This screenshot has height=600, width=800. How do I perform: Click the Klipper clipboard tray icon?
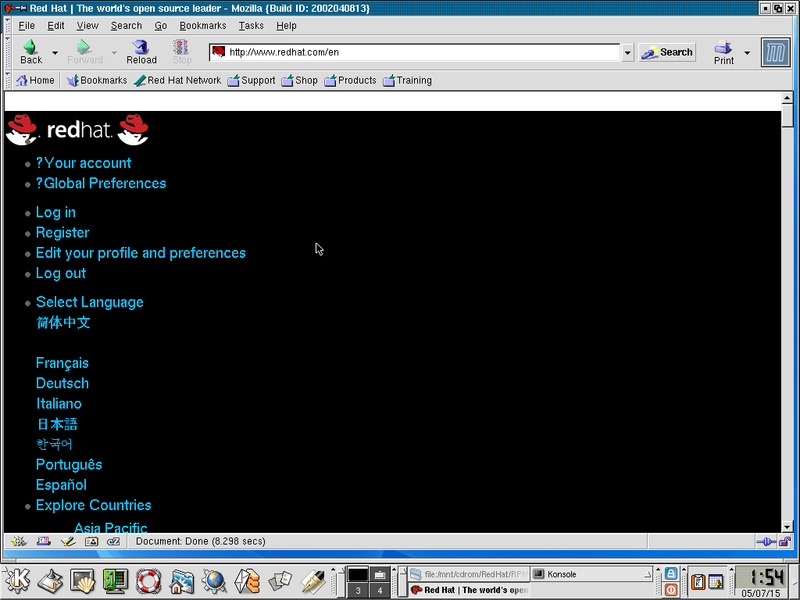click(x=697, y=582)
